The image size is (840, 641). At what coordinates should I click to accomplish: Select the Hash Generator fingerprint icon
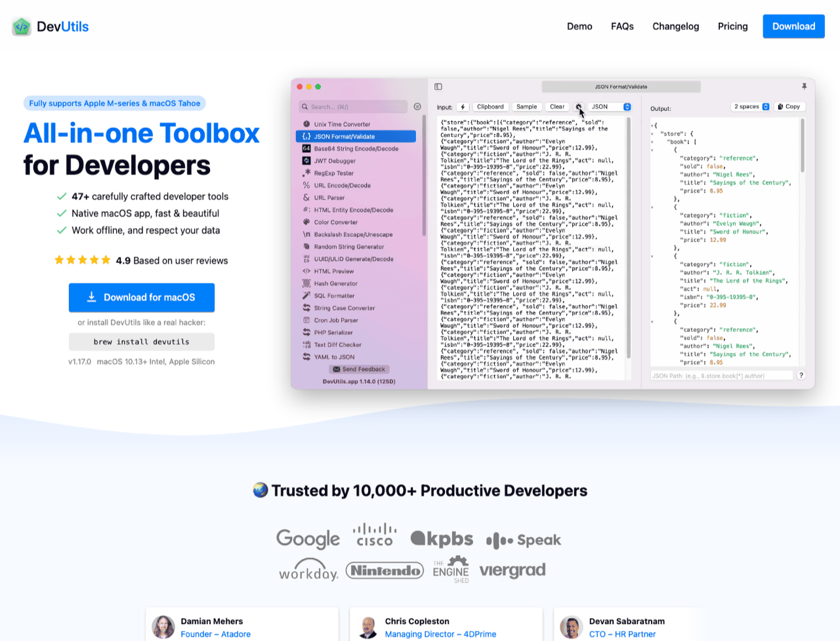click(306, 283)
